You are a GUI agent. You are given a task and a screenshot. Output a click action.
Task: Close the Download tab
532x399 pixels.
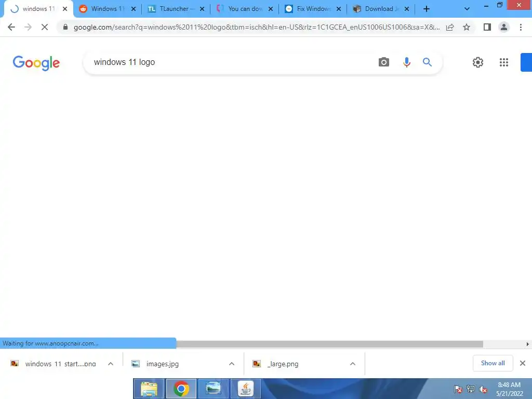407,9
